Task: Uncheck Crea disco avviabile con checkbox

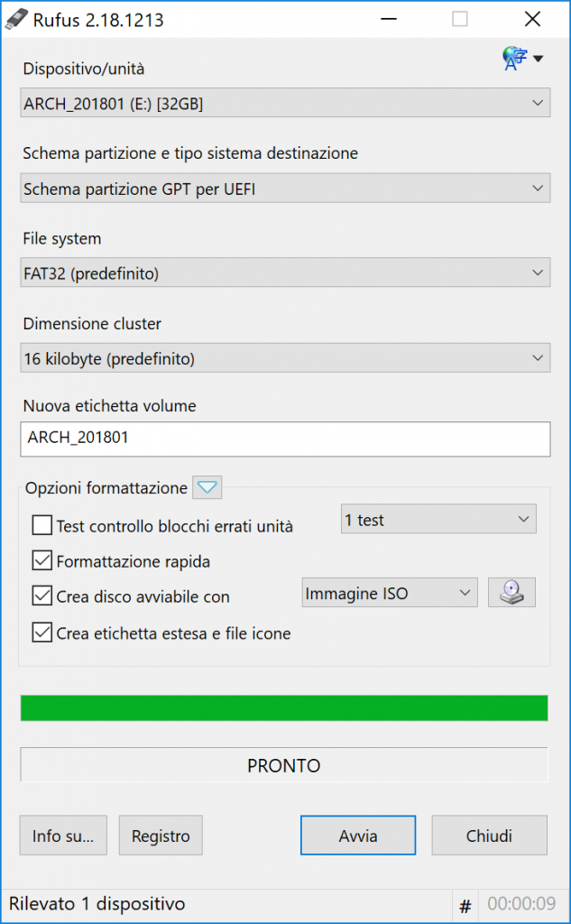Action: click(42, 596)
